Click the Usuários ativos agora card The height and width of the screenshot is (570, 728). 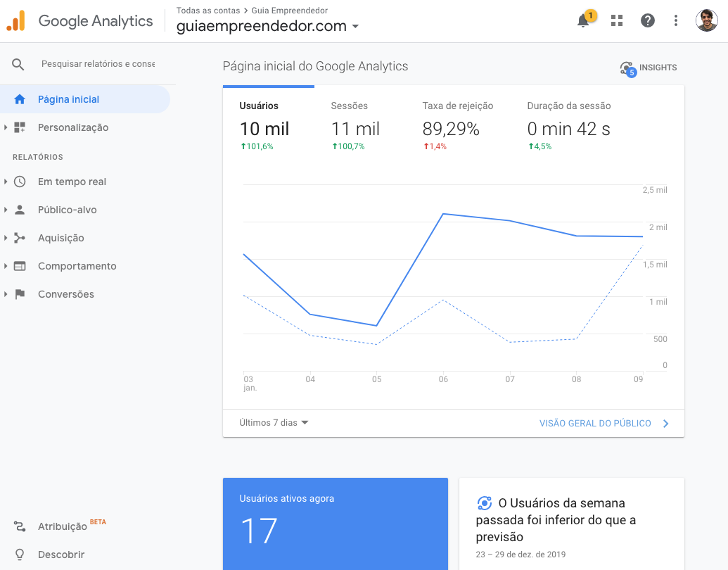point(336,524)
